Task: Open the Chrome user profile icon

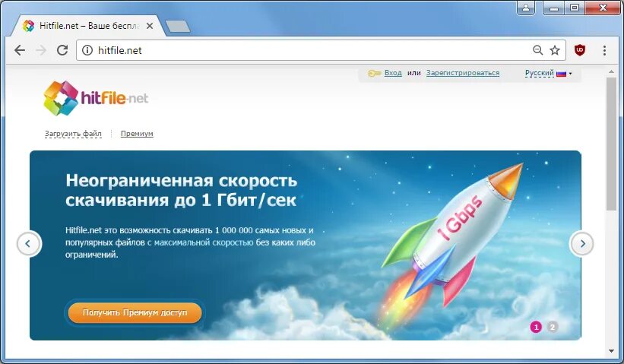Action: click(526, 8)
